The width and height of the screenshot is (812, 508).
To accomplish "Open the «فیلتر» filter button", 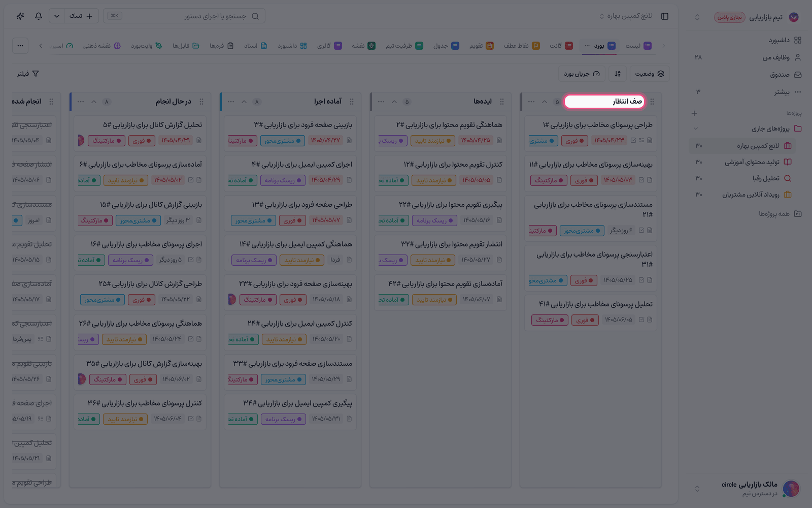I will [x=28, y=74].
